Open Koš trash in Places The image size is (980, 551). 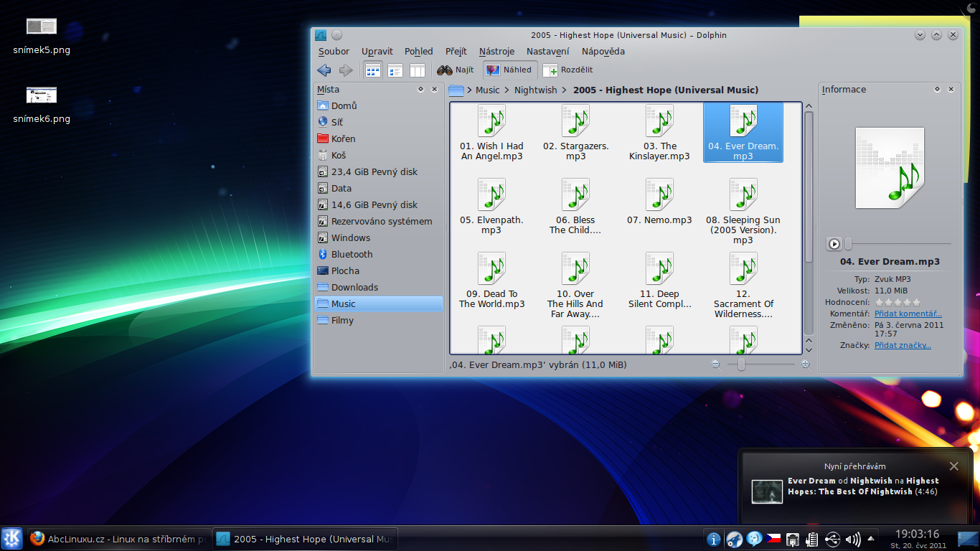pyautogui.click(x=379, y=155)
